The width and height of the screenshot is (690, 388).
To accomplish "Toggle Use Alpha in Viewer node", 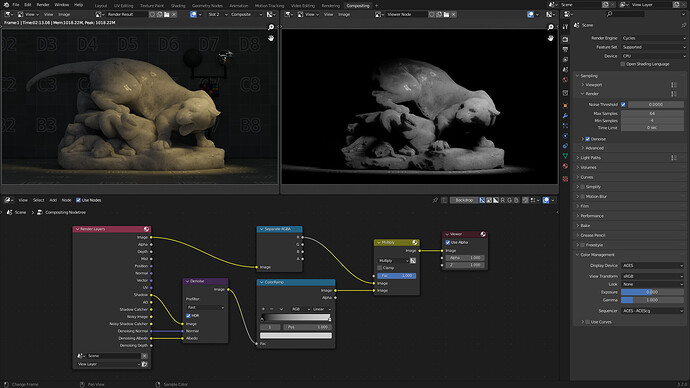I will [x=448, y=242].
